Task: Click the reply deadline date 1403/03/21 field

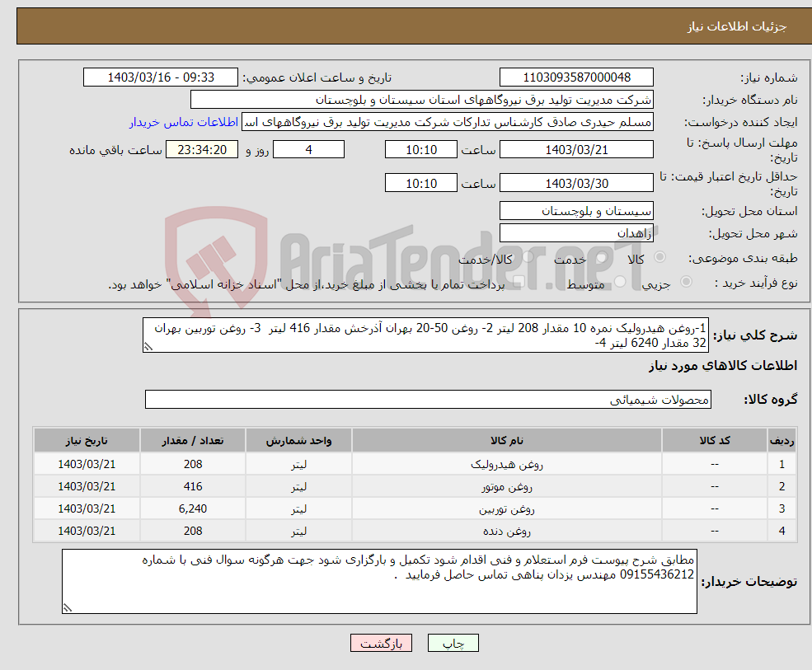Action: (x=576, y=150)
